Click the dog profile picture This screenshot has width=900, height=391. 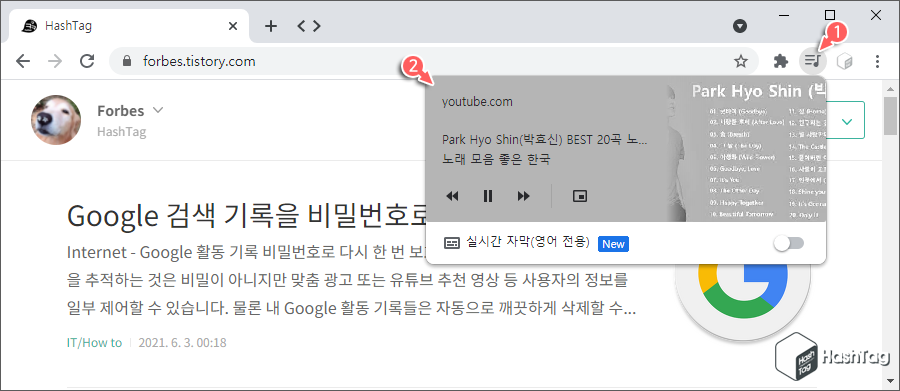coord(56,119)
